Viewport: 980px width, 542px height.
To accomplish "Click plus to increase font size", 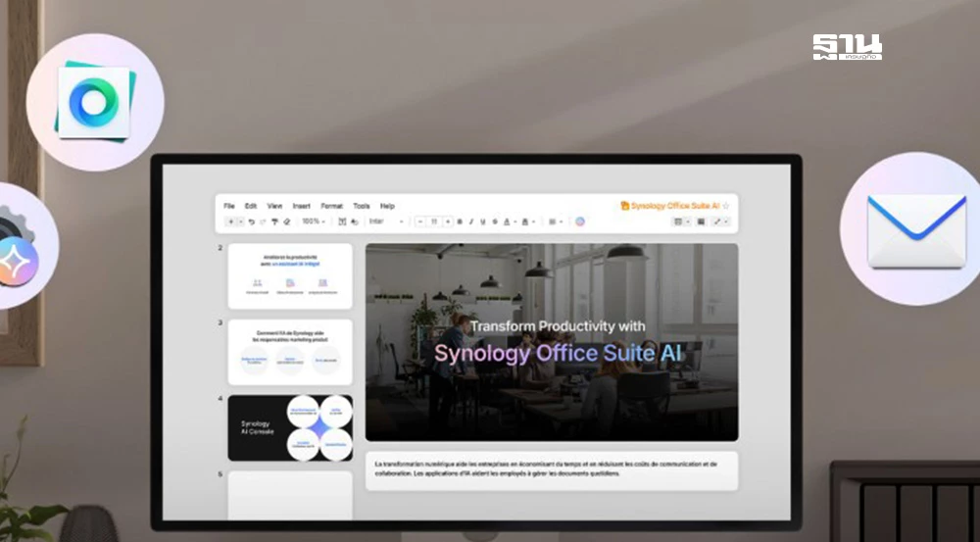I will 448,222.
